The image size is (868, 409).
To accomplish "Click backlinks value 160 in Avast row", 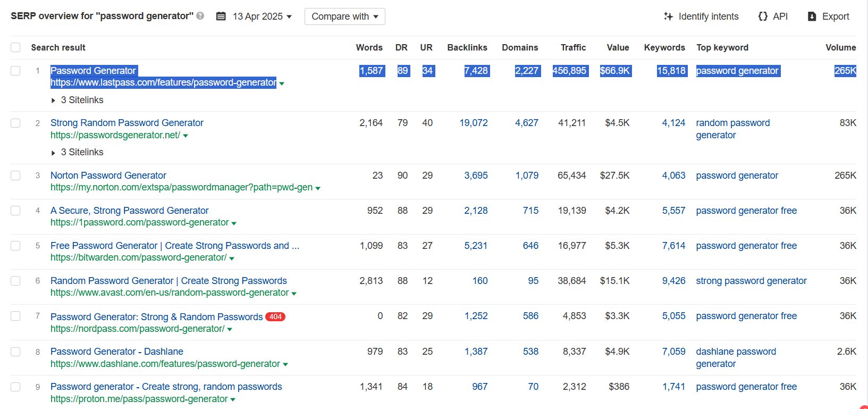I will (x=480, y=281).
